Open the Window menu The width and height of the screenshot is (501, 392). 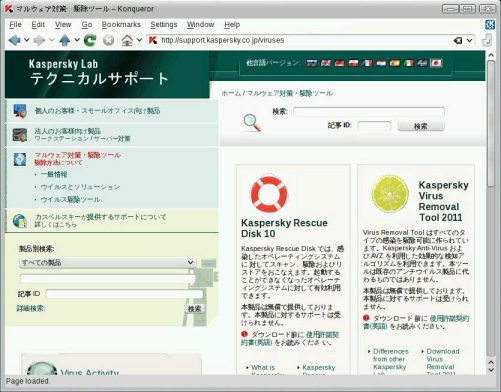pos(200,25)
